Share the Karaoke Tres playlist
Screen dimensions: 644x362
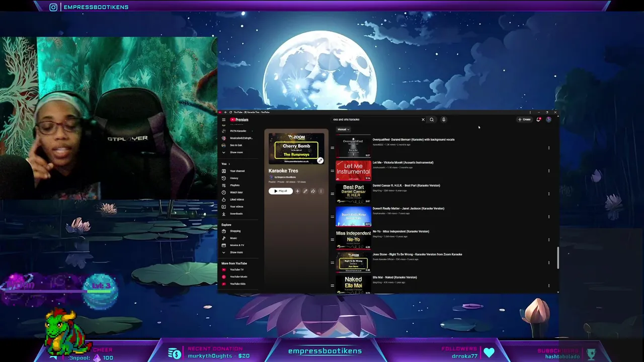(x=313, y=191)
